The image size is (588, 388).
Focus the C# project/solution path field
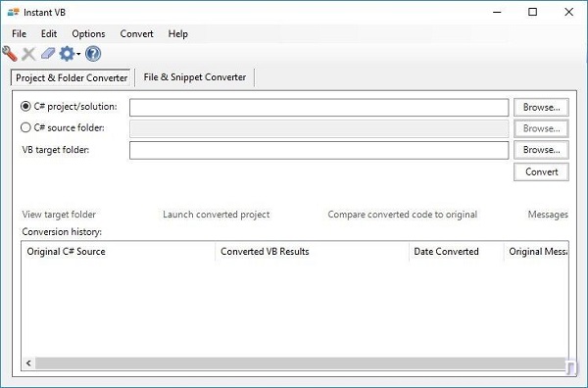click(319, 108)
